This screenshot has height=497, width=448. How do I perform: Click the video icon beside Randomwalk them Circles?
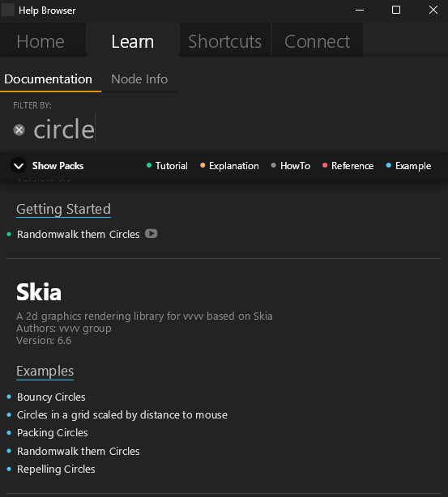151,234
